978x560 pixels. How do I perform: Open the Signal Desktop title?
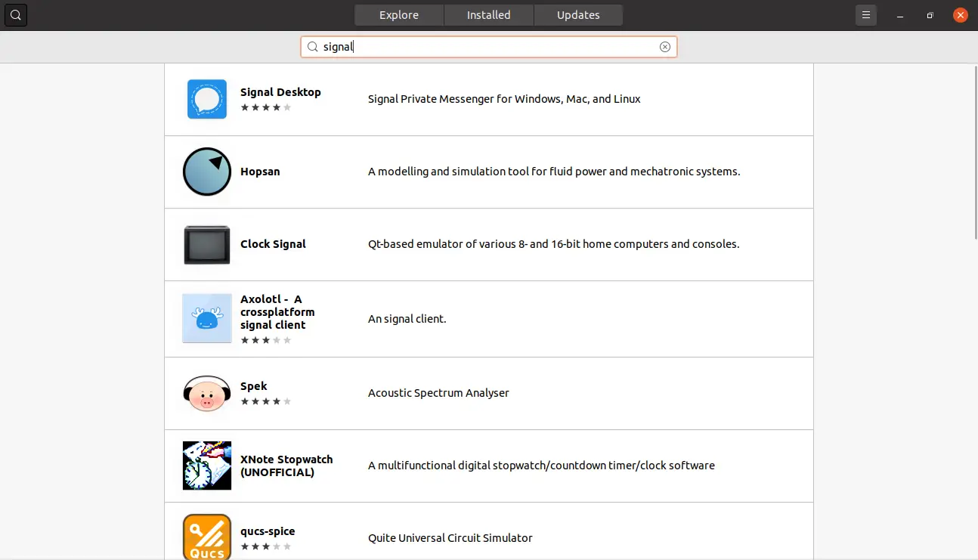280,92
